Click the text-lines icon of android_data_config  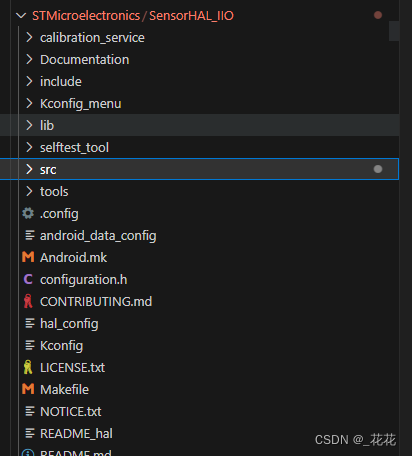[30, 235]
